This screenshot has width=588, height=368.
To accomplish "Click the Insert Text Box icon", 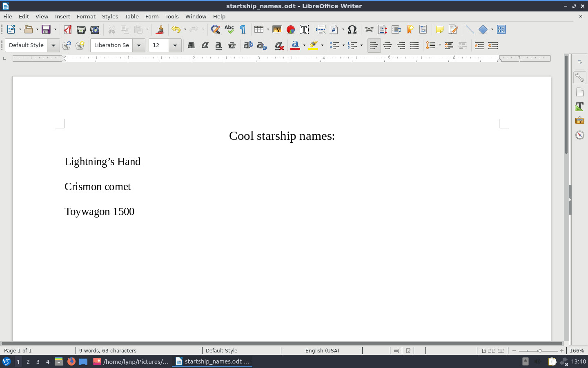I will pyautogui.click(x=304, y=29).
